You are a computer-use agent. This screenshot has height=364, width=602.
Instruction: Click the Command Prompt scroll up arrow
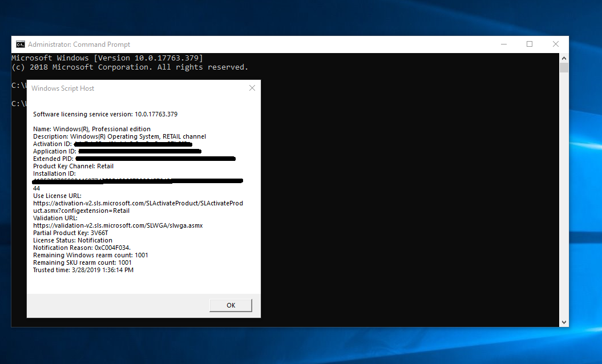tap(564, 58)
